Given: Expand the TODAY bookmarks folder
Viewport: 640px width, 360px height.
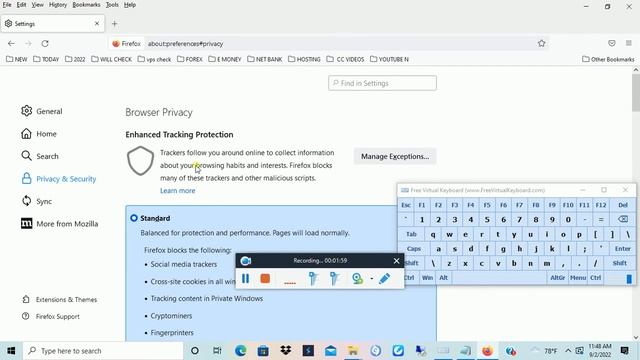Looking at the screenshot, I should click(46, 59).
